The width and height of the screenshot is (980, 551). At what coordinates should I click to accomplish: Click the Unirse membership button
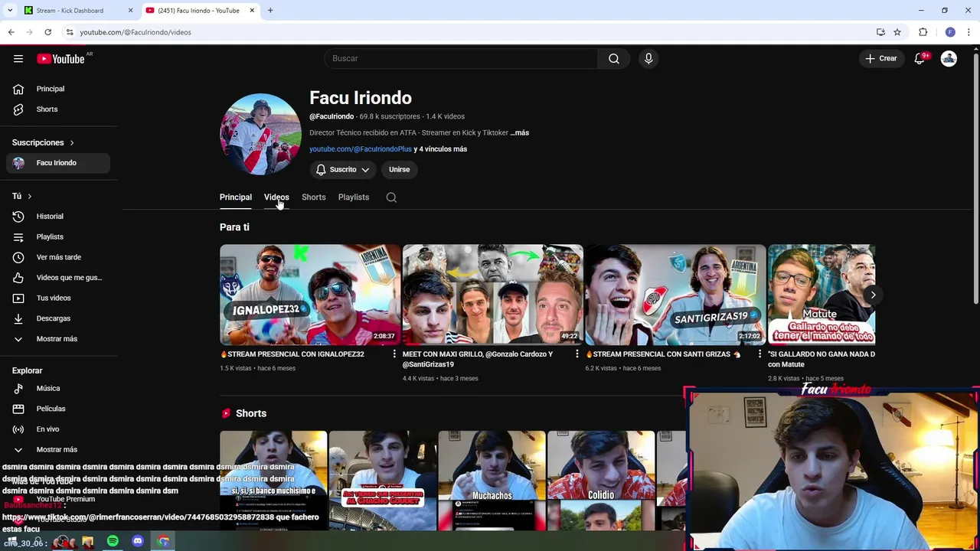click(399, 170)
